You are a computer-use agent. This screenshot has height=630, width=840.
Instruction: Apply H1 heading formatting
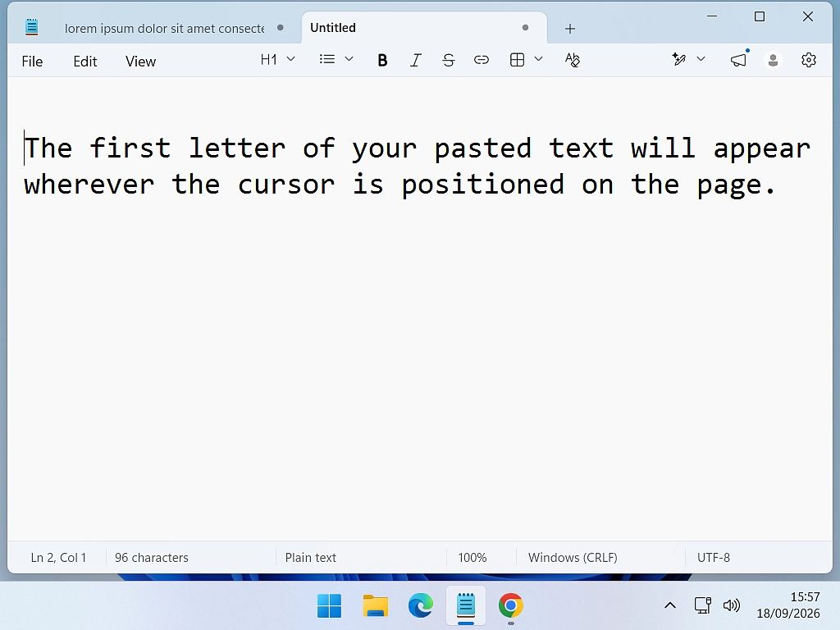tap(268, 59)
